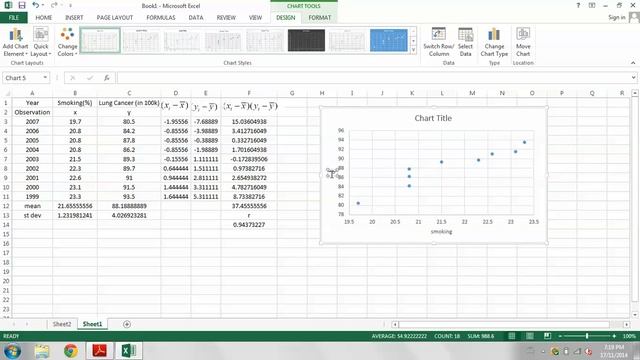Switch to the INSERT tab
Screen dimensions: 640x360
coord(74,18)
